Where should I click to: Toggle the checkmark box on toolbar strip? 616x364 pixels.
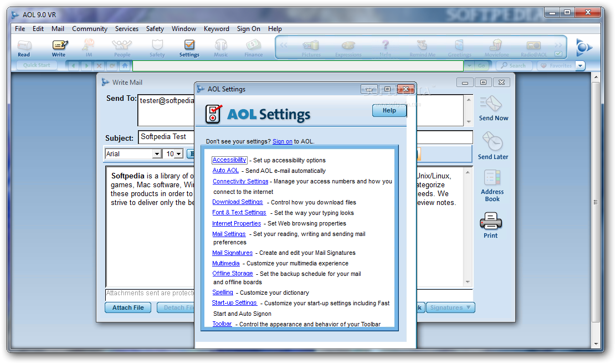click(558, 54)
